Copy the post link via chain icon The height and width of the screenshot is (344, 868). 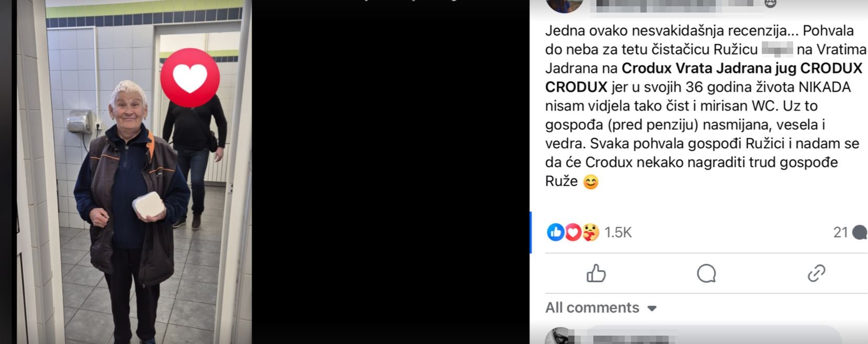click(x=816, y=273)
